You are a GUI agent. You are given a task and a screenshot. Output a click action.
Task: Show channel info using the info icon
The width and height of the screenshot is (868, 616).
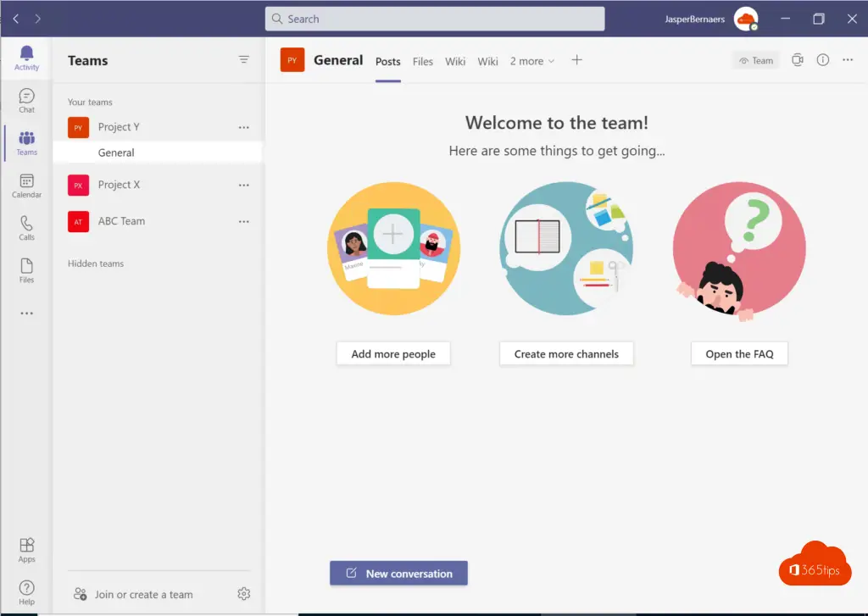coord(822,60)
